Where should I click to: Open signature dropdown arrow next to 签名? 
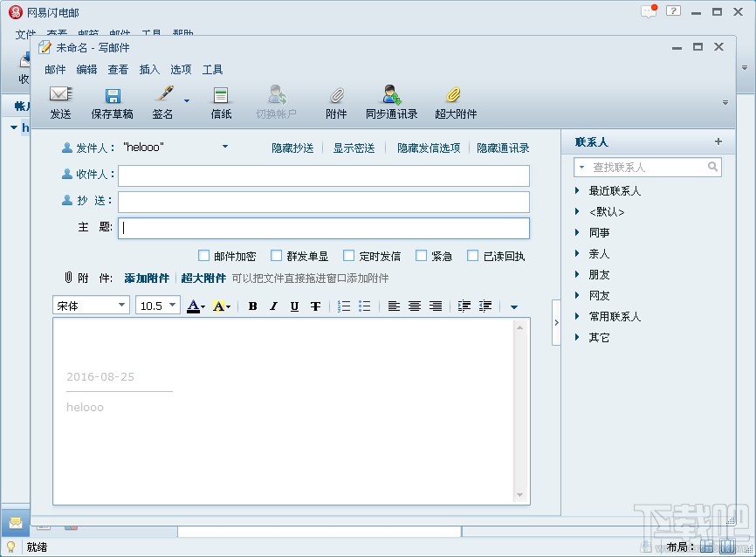tap(187, 100)
